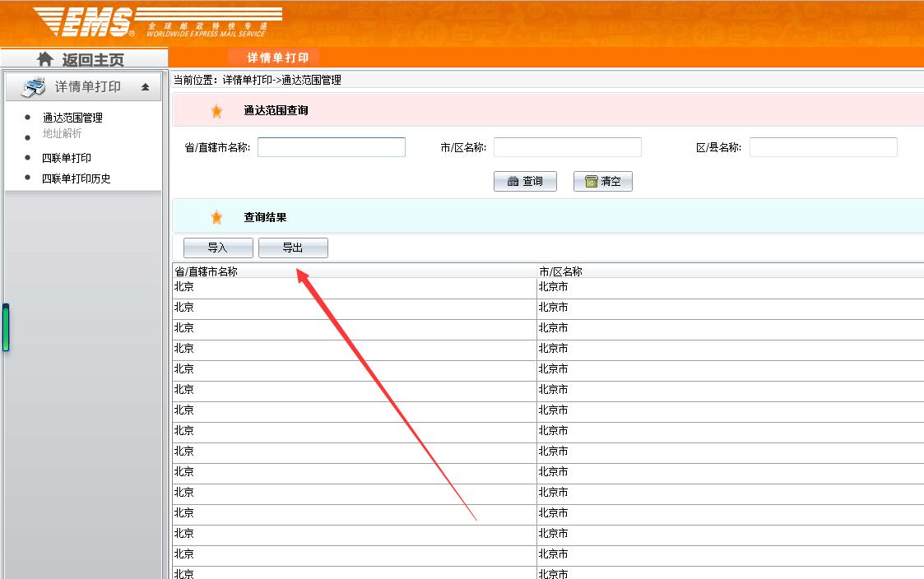
Task: Open 通达范围管理 in the sidebar
Action: pyautogui.click(x=72, y=118)
